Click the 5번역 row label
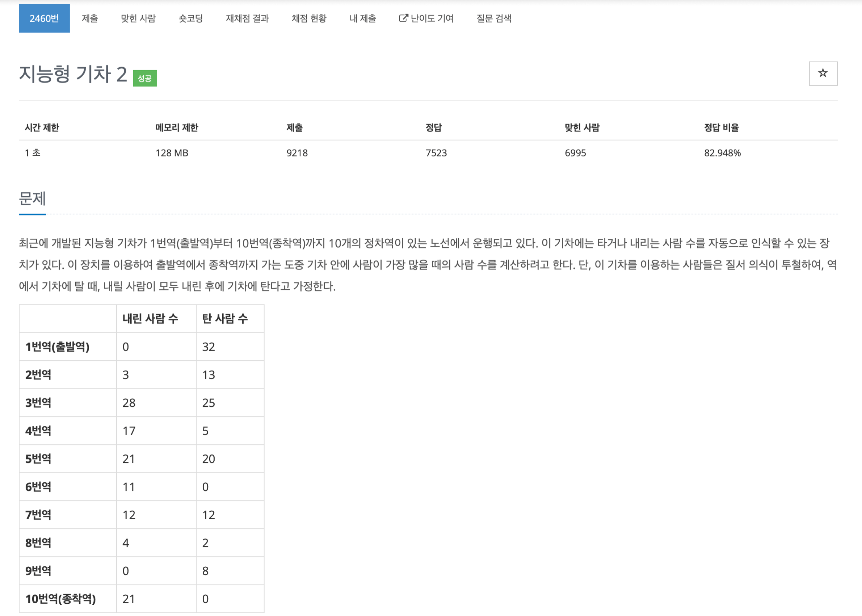Screen dimensions: 862x616 click(38, 459)
